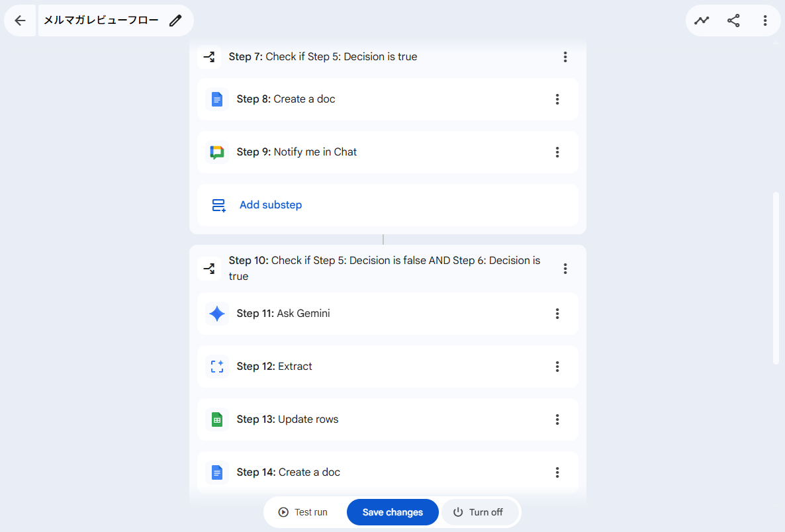Screen dimensions: 785x532
Task: Click Step 8 Google Docs icon
Action: pos(216,99)
